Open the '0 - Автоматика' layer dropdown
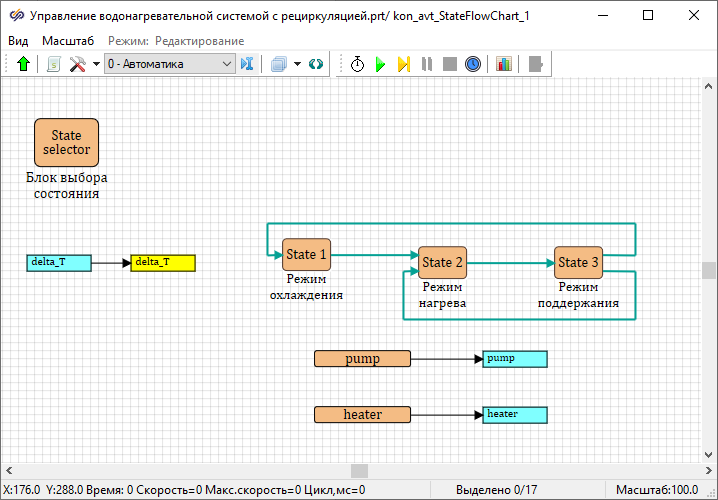This screenshot has width=718, height=500. (168, 64)
